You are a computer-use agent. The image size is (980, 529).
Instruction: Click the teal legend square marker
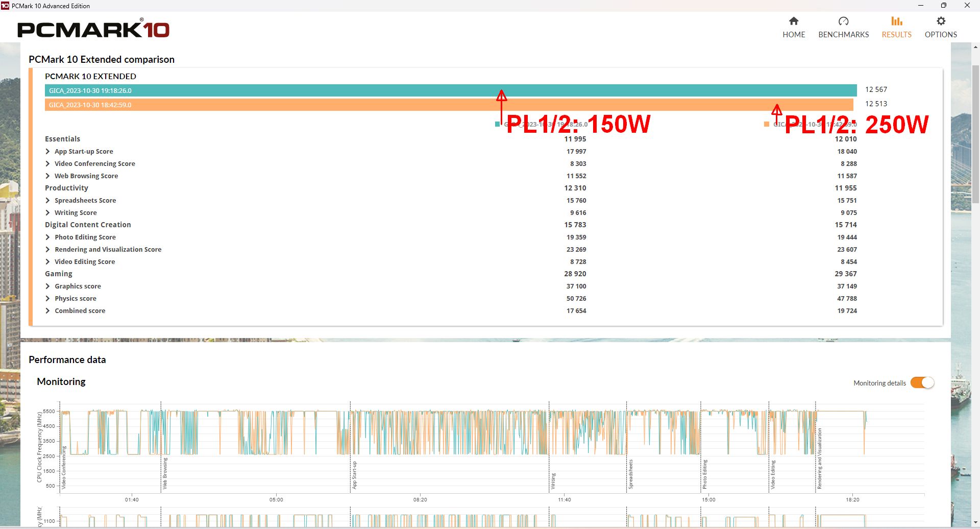click(498, 124)
